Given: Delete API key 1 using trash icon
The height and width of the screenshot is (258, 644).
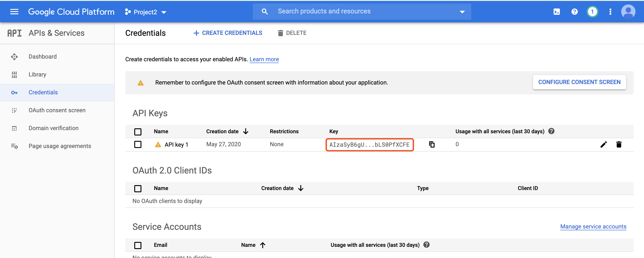Looking at the screenshot, I should click(x=619, y=144).
